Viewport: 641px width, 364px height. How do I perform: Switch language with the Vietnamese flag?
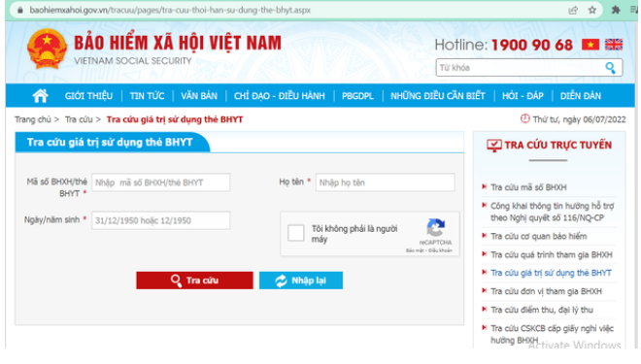pyautogui.click(x=590, y=45)
